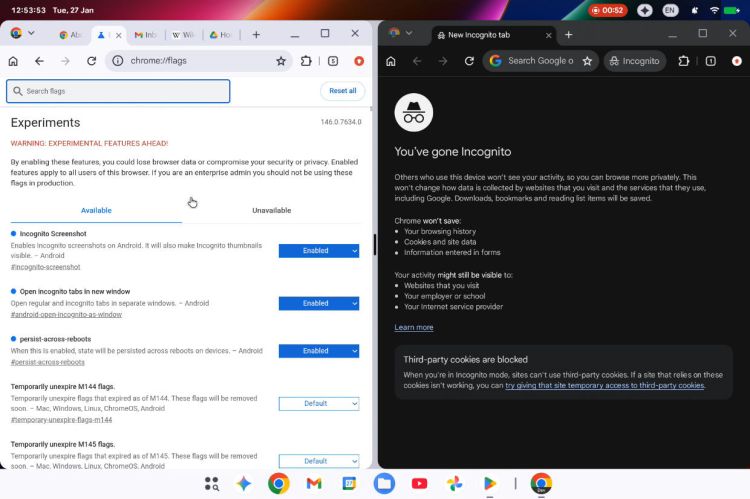The image size is (750, 499).
Task: Expand the chevron next to logo in Incognito window
Action: tap(409, 33)
